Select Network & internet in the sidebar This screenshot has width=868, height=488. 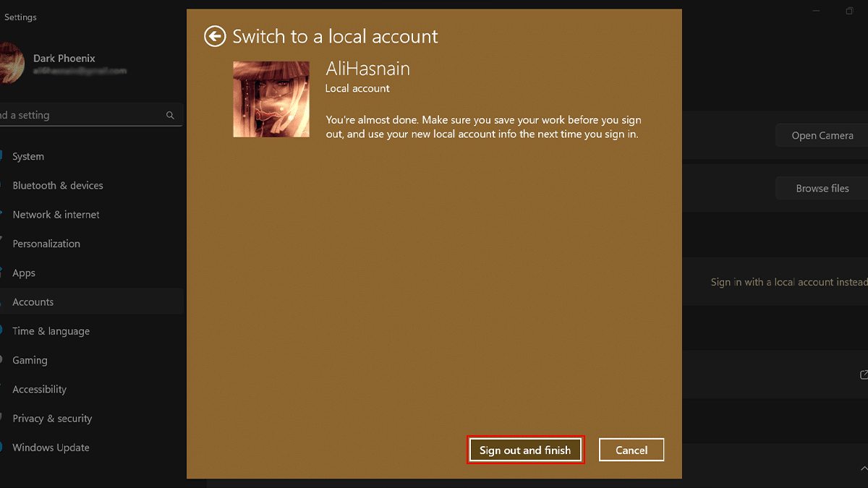point(56,215)
